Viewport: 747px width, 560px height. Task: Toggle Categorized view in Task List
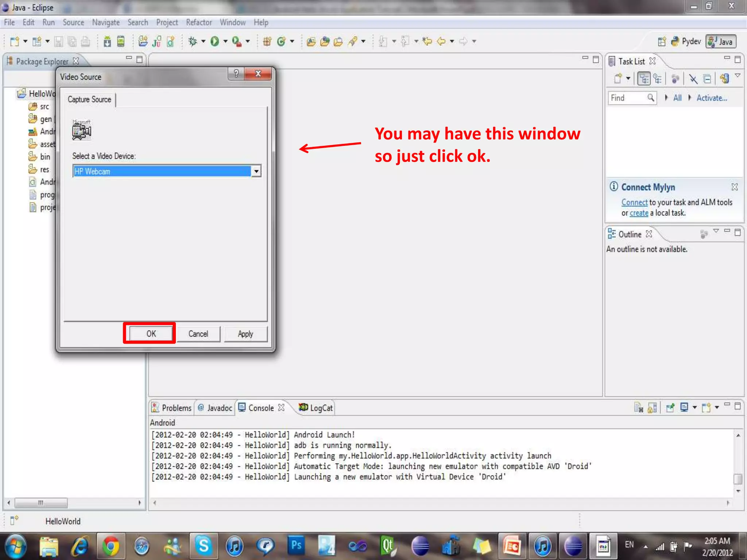(644, 78)
